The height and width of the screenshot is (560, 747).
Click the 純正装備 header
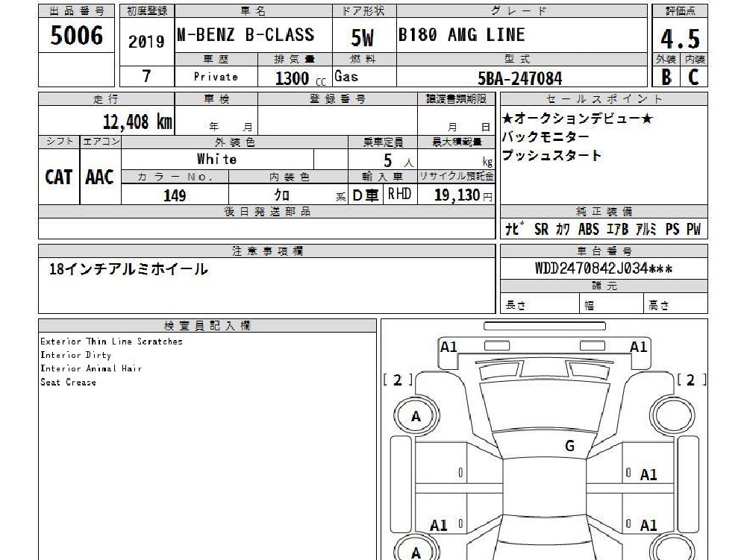pos(604,212)
